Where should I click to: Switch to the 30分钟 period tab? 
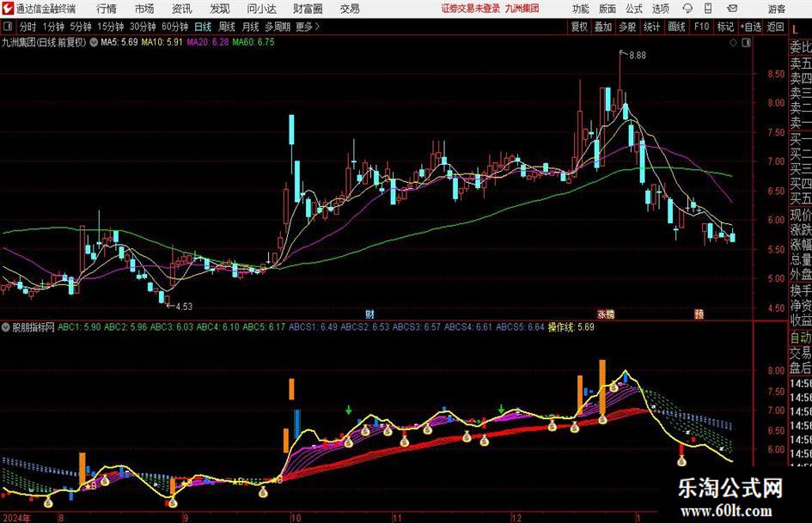(x=143, y=27)
